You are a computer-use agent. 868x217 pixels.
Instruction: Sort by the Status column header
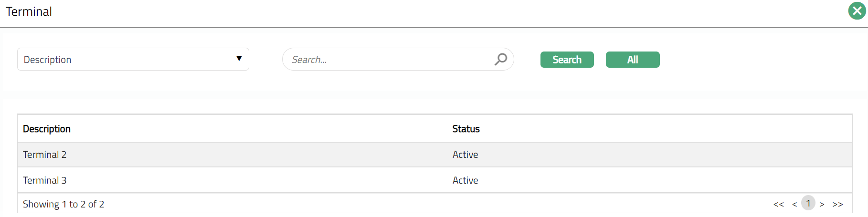click(466, 129)
